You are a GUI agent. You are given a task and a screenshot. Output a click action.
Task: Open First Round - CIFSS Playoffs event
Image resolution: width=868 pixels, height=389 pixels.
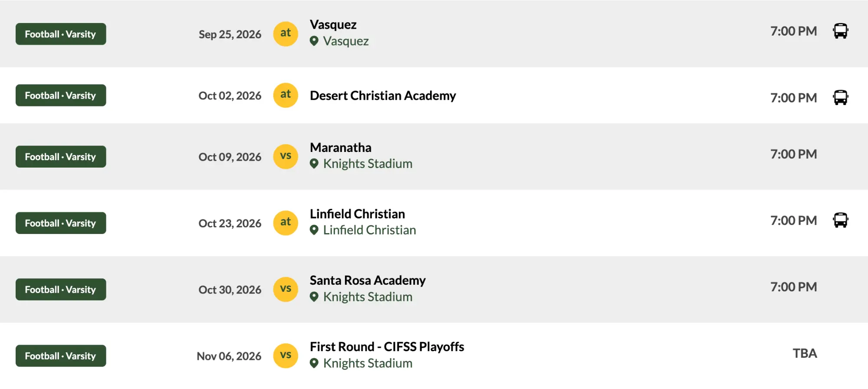[x=387, y=347]
